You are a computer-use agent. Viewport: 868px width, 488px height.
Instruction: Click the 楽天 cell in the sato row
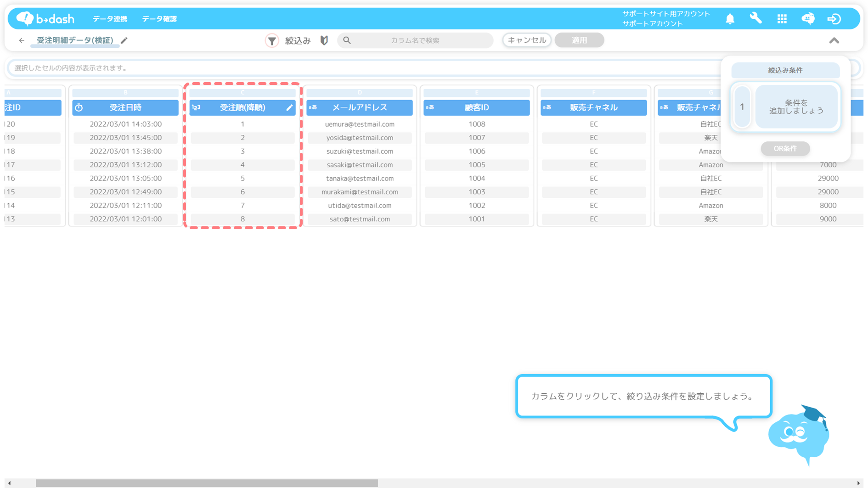[711, 219]
